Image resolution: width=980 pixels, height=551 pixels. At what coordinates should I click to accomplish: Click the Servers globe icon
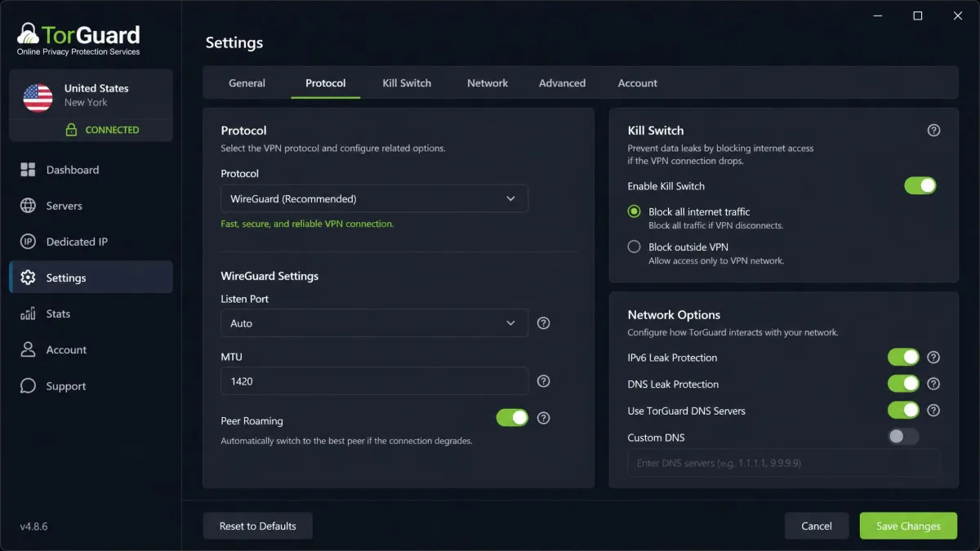click(28, 206)
